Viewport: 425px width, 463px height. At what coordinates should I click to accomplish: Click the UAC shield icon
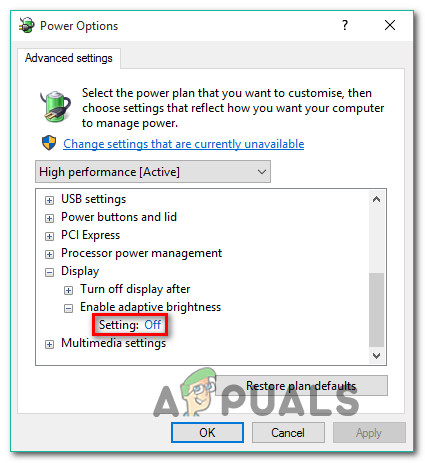(x=49, y=143)
